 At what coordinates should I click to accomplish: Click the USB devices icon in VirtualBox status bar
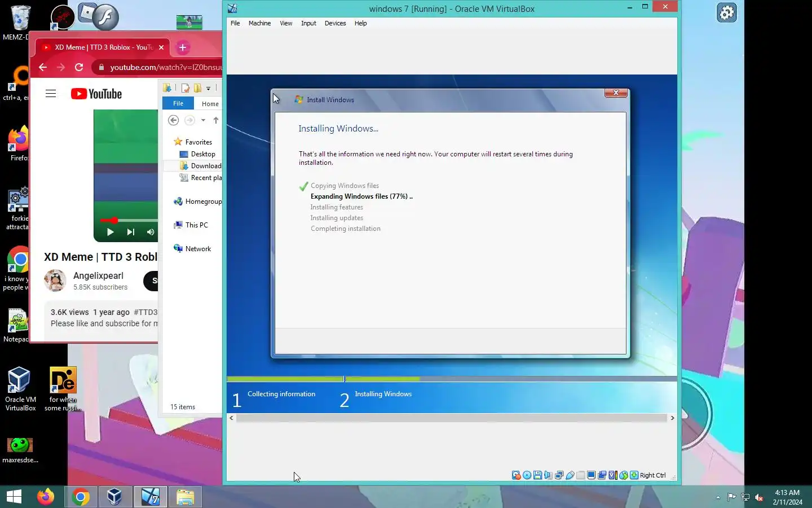(570, 475)
